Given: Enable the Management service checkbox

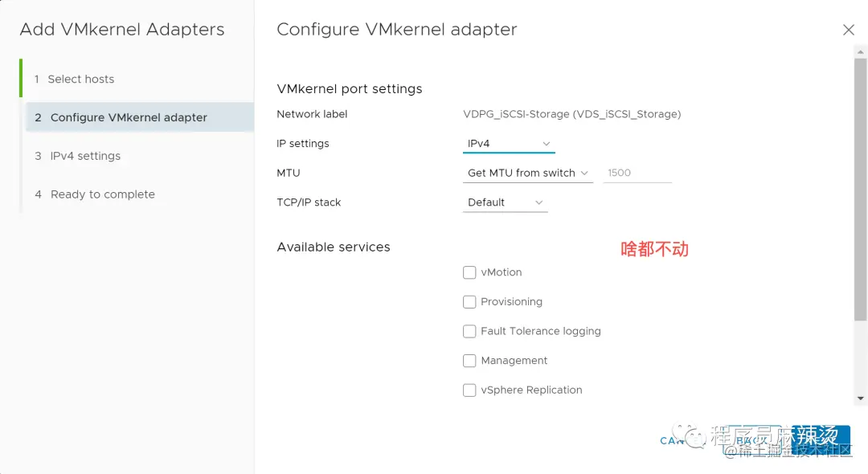Looking at the screenshot, I should [x=469, y=361].
